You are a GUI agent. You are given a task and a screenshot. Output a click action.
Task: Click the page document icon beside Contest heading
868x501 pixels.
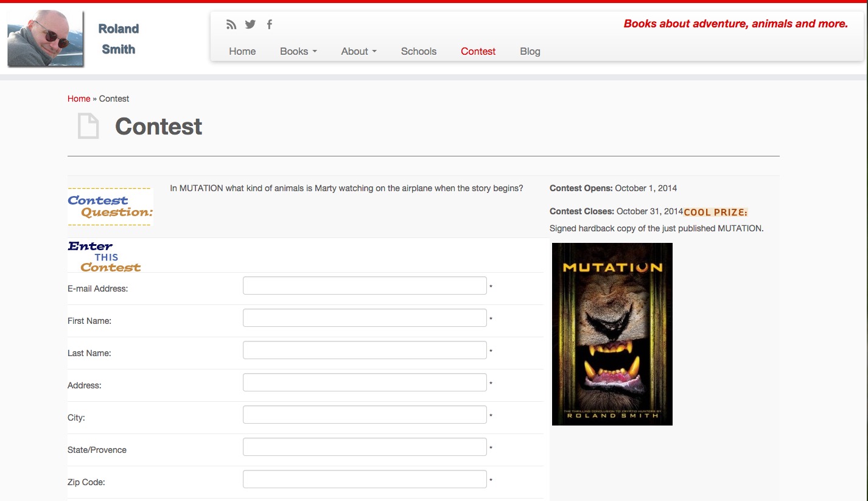coord(88,127)
